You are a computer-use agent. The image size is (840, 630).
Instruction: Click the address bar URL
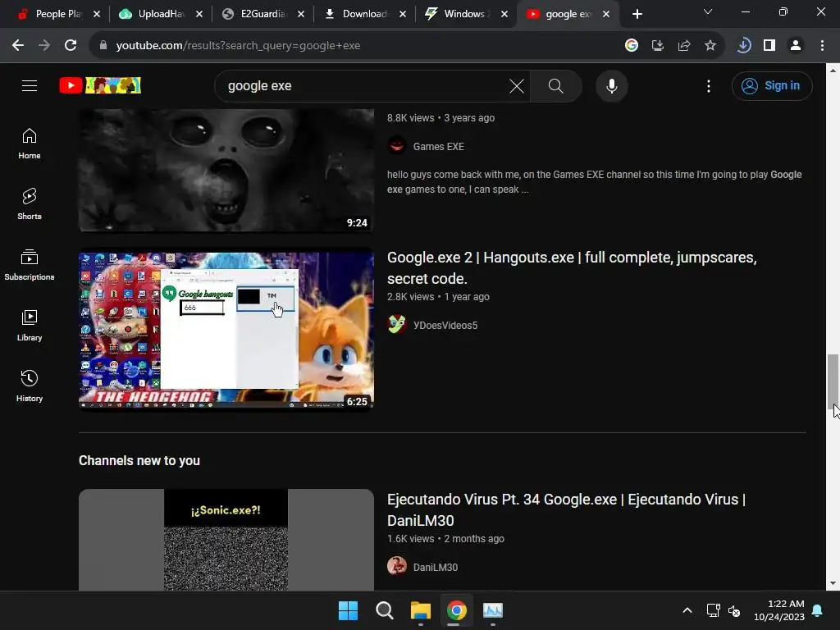(238, 46)
